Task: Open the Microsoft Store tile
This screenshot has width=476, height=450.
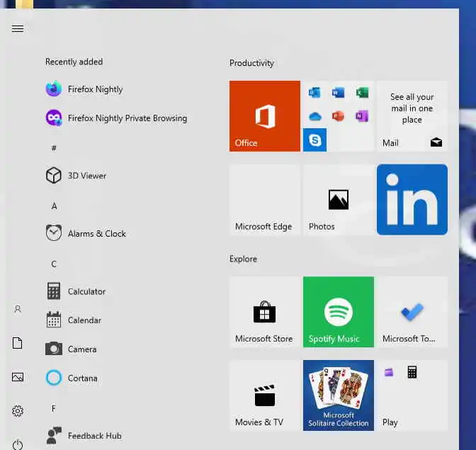Action: (265, 312)
